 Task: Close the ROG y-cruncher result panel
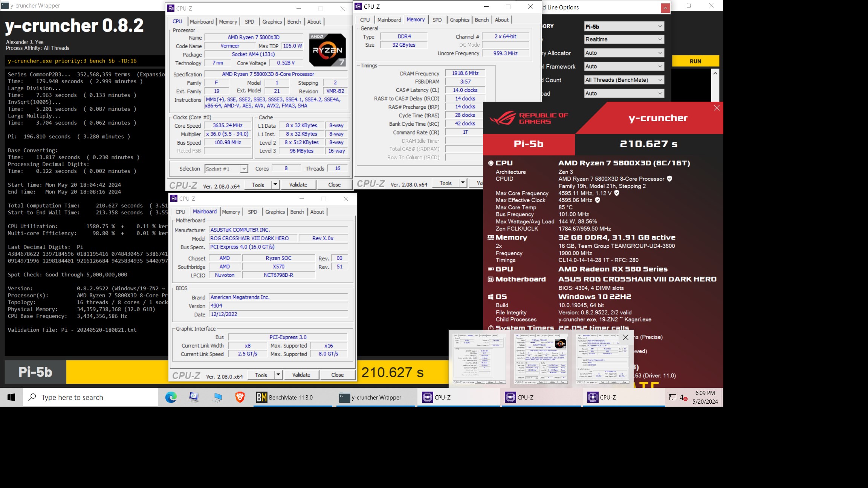[x=717, y=108]
